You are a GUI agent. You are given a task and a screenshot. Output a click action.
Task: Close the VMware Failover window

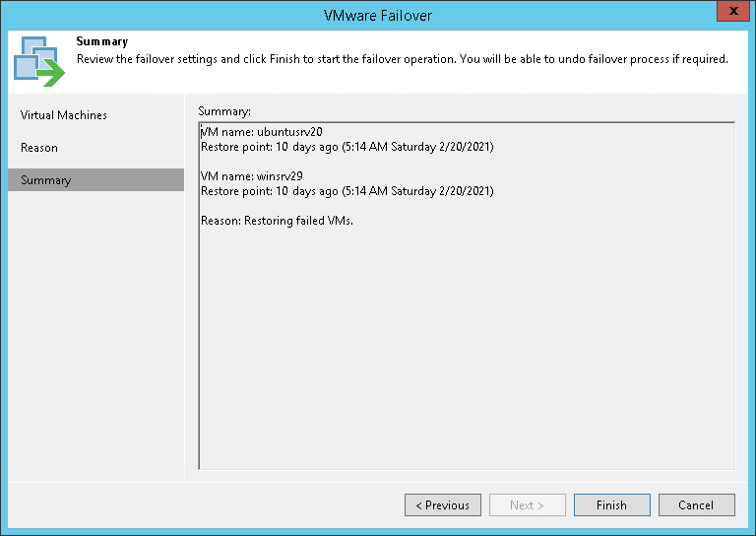[x=733, y=11]
